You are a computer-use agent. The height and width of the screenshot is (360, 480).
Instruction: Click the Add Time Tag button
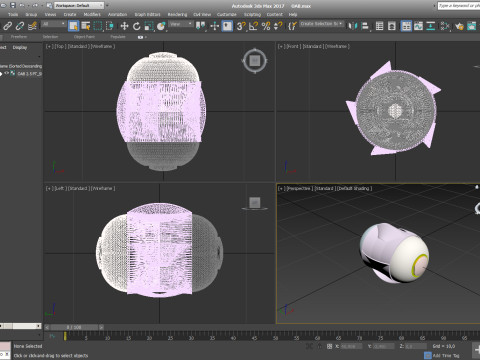(x=442, y=355)
